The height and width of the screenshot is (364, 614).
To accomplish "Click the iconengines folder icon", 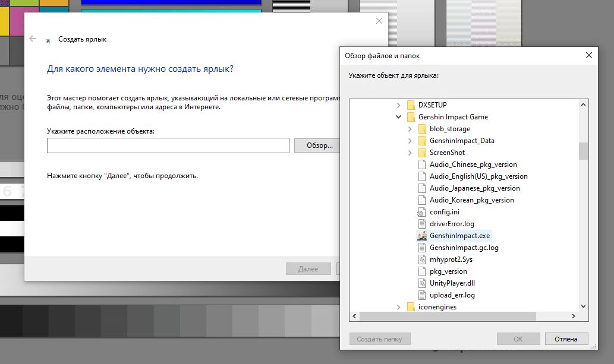I will coord(411,307).
